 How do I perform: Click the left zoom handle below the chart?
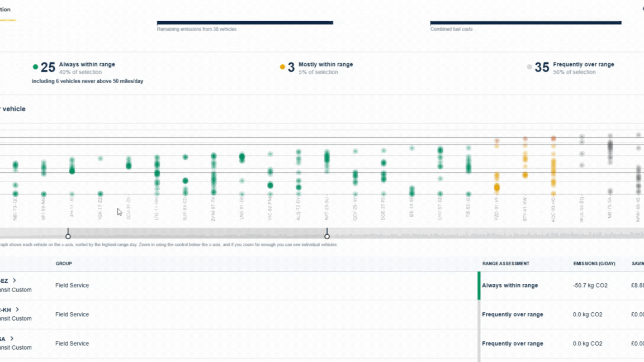pyautogui.click(x=68, y=235)
